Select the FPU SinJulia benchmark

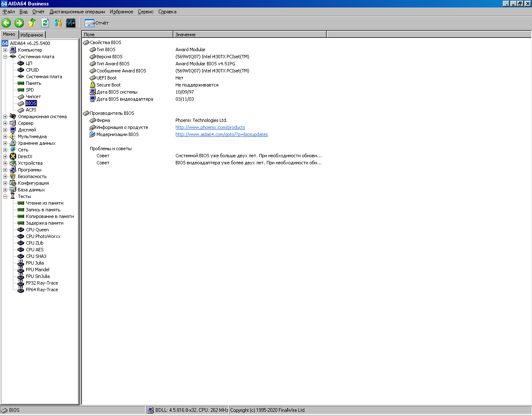[x=37, y=276]
